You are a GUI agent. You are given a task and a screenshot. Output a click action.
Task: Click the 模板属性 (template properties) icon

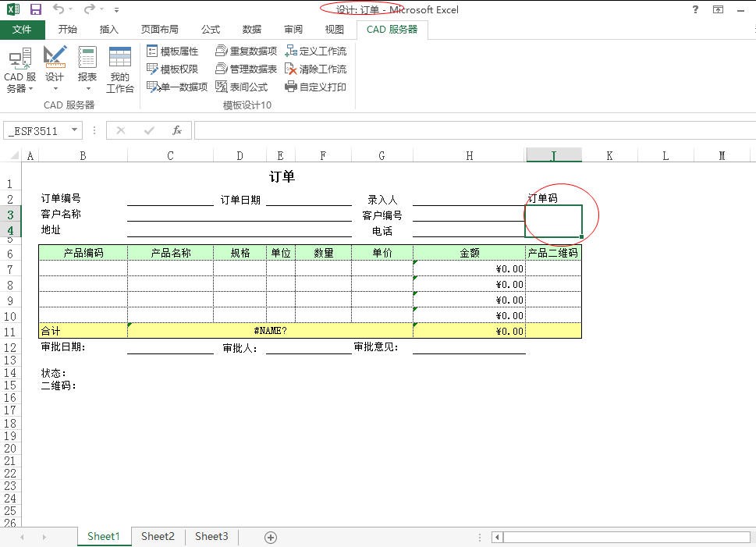click(x=153, y=51)
